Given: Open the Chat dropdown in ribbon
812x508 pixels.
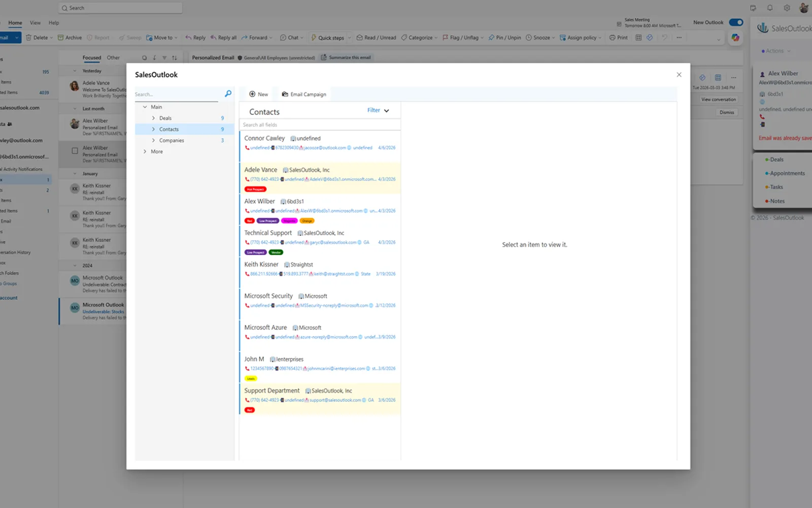Looking at the screenshot, I should click(x=292, y=38).
